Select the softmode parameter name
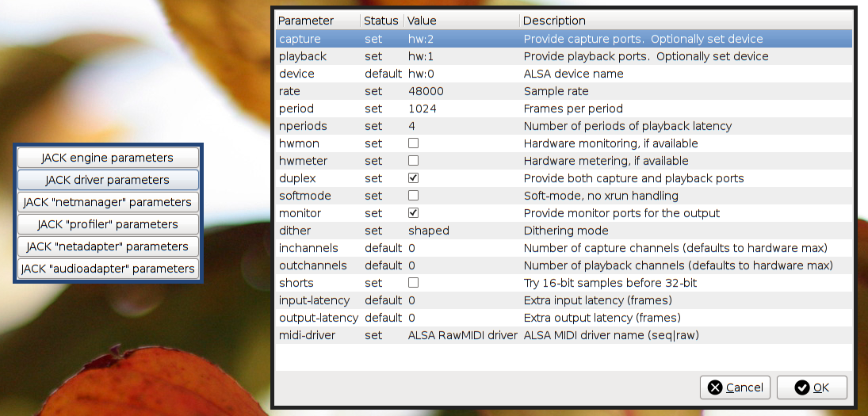 pyautogui.click(x=305, y=196)
